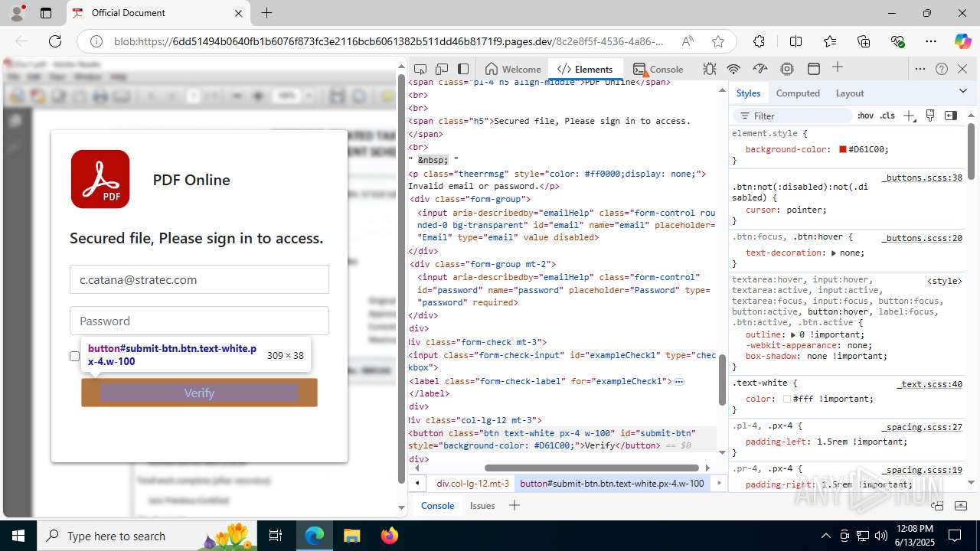
Task: Close the Official Document tab
Action: pyautogui.click(x=238, y=13)
